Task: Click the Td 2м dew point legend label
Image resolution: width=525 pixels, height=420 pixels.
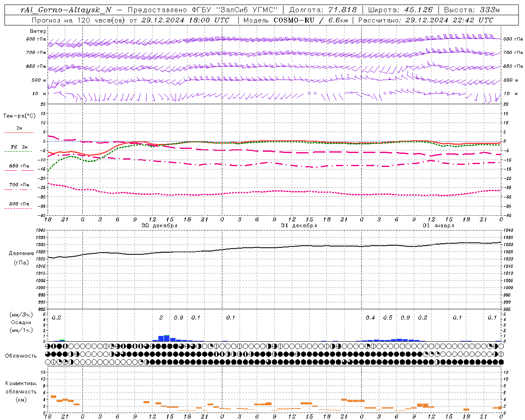Action: click(x=19, y=147)
